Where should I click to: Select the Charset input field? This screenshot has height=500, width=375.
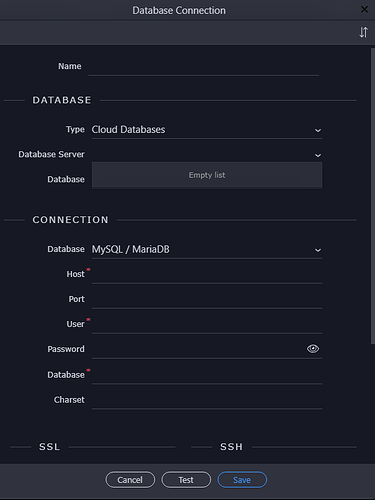click(207, 400)
